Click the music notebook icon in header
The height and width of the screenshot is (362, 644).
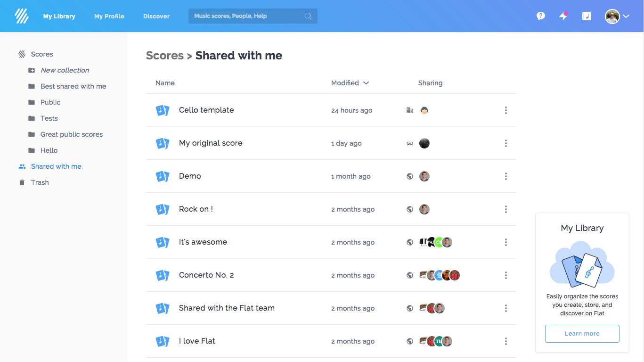click(x=586, y=16)
